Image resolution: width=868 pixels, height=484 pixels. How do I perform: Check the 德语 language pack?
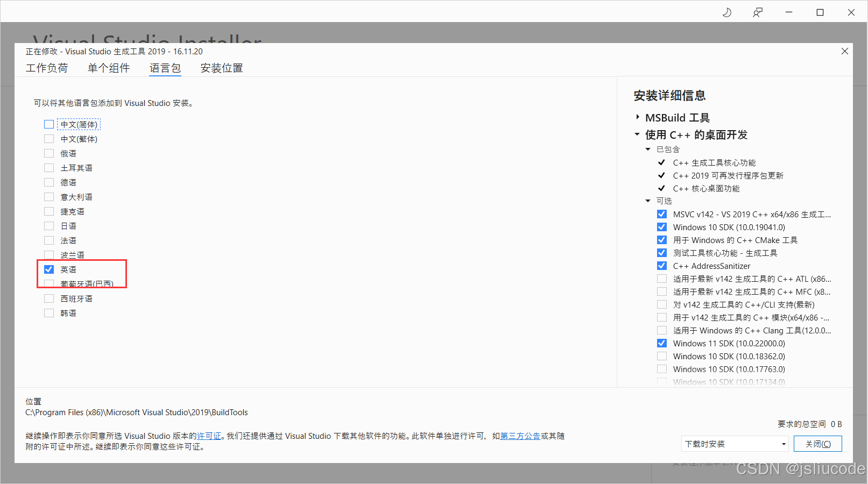pyautogui.click(x=48, y=182)
